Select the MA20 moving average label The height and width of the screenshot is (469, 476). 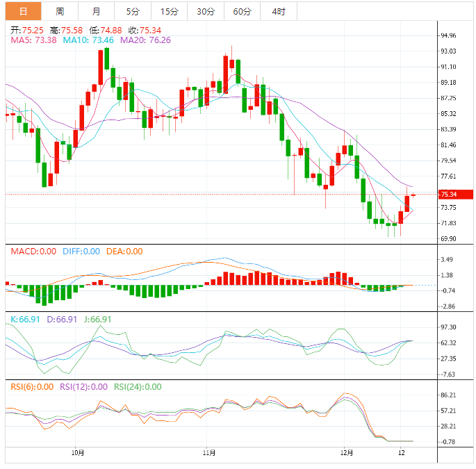point(145,40)
